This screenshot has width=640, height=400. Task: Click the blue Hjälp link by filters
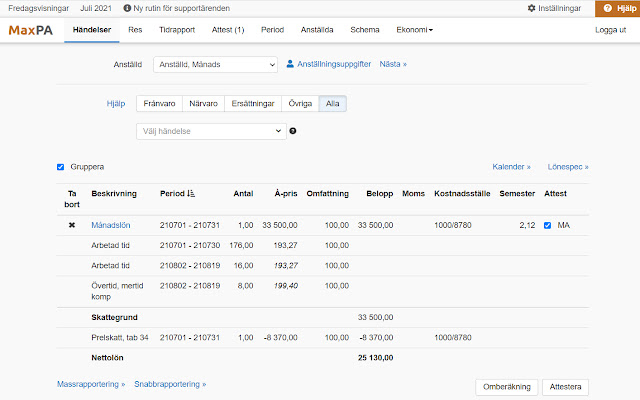pyautogui.click(x=116, y=104)
